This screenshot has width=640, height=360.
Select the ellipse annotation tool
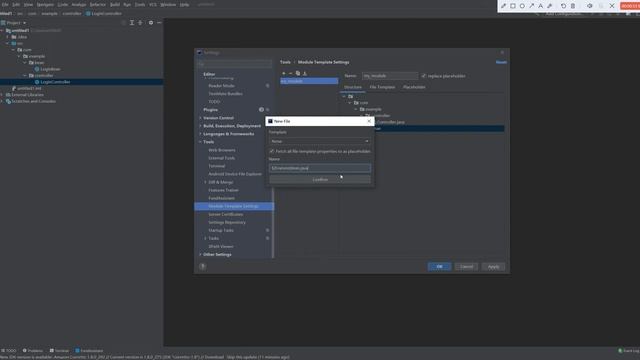coord(522,6)
